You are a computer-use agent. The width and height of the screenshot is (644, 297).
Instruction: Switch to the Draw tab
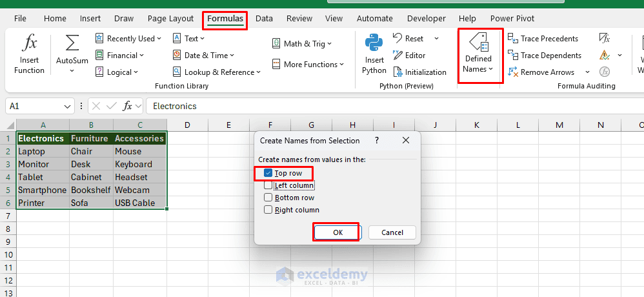tap(124, 19)
